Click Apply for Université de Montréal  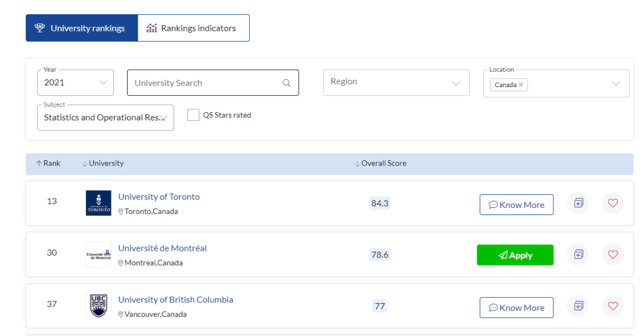pyautogui.click(x=515, y=255)
